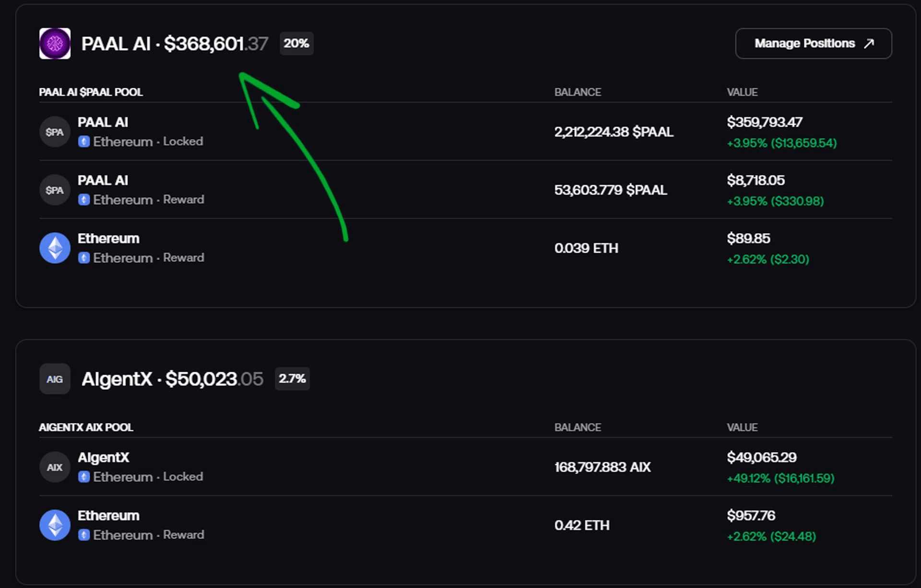Select the AIgentX $50,023.05 heading
The width and height of the screenshot is (921, 588).
pos(172,379)
